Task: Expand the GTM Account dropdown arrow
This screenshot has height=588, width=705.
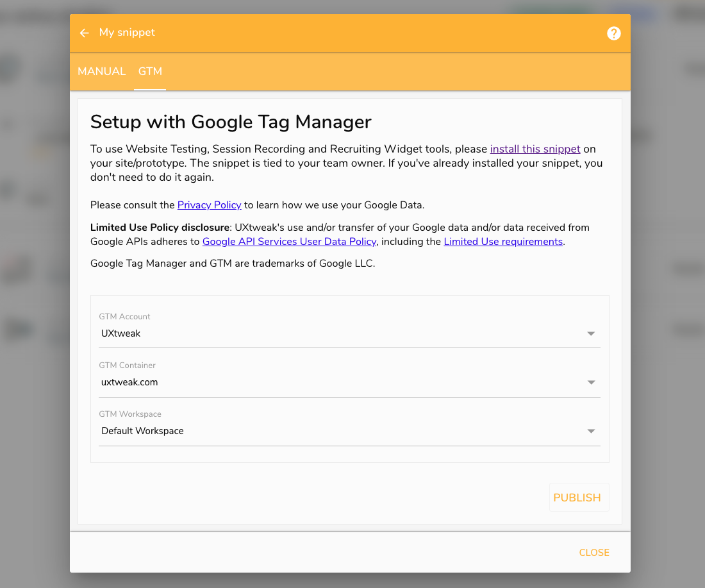Action: pyautogui.click(x=591, y=334)
